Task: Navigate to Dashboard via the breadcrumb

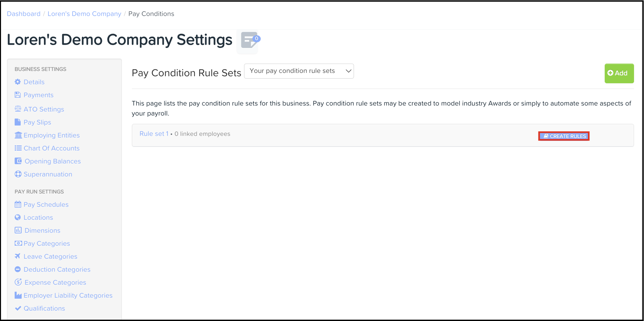Action: click(x=24, y=14)
